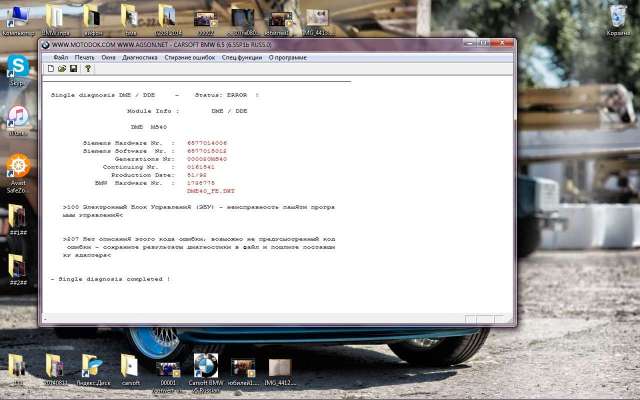Open the Стирание ошибок menu
The image size is (640, 400).
189,58
